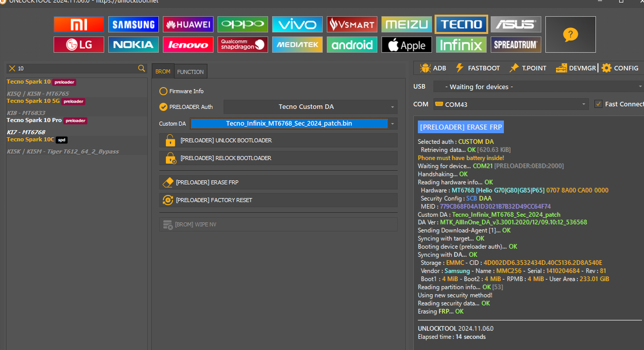Select the Qualcomm Snapdragon icon
The height and width of the screenshot is (350, 644).
pos(243,45)
